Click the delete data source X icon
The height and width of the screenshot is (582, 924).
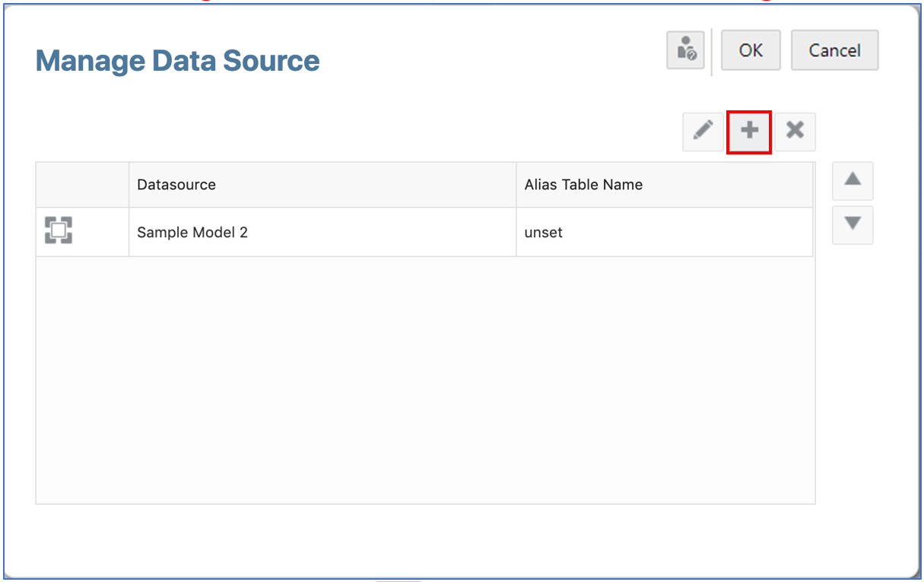795,132
